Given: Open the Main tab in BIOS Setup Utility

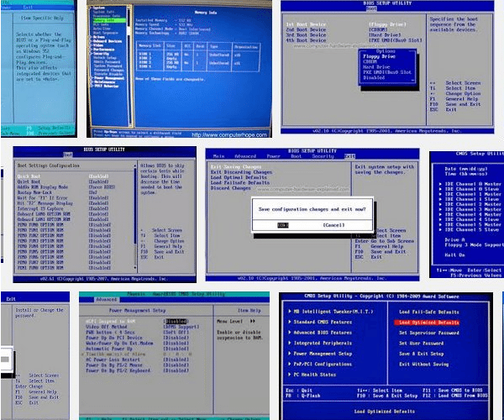Looking at the screenshot, I should 218,156.
